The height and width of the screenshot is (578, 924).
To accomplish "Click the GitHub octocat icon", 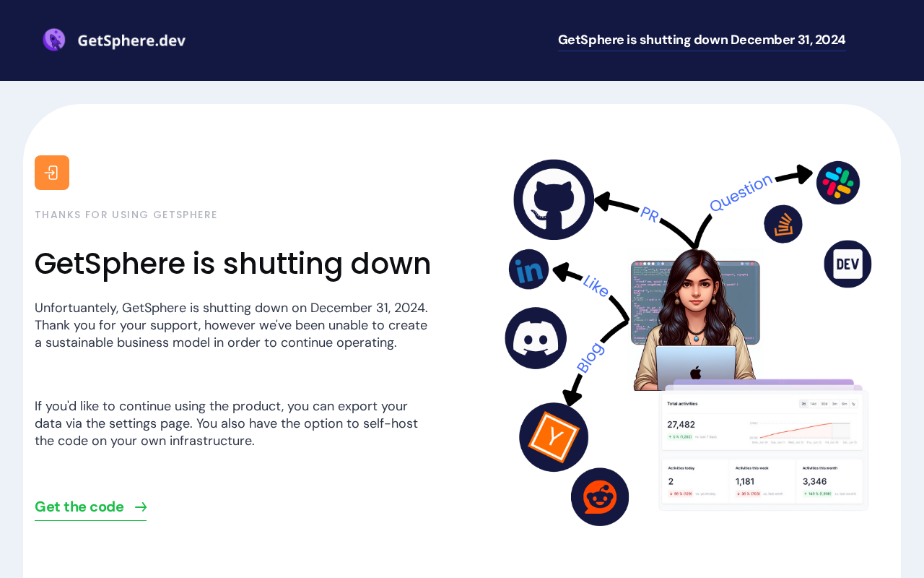I will click(x=554, y=200).
